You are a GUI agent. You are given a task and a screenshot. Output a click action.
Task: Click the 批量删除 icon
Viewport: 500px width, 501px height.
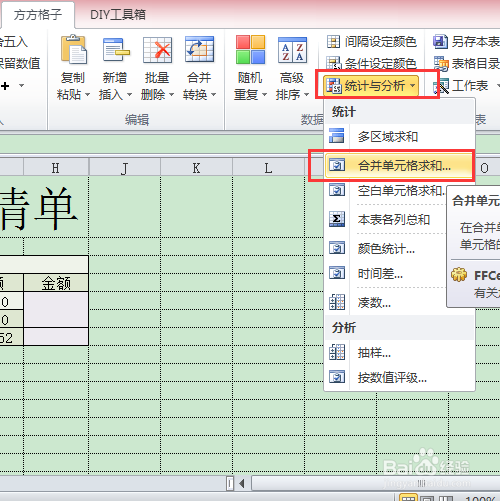[157, 50]
